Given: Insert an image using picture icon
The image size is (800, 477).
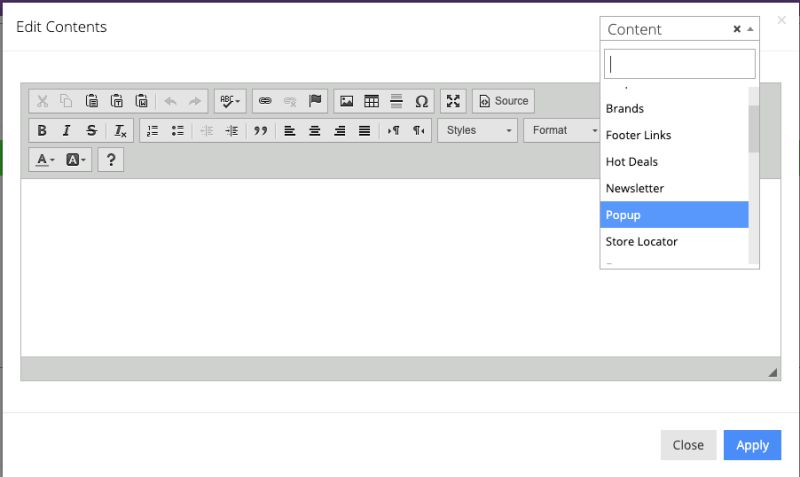Looking at the screenshot, I should coord(346,101).
